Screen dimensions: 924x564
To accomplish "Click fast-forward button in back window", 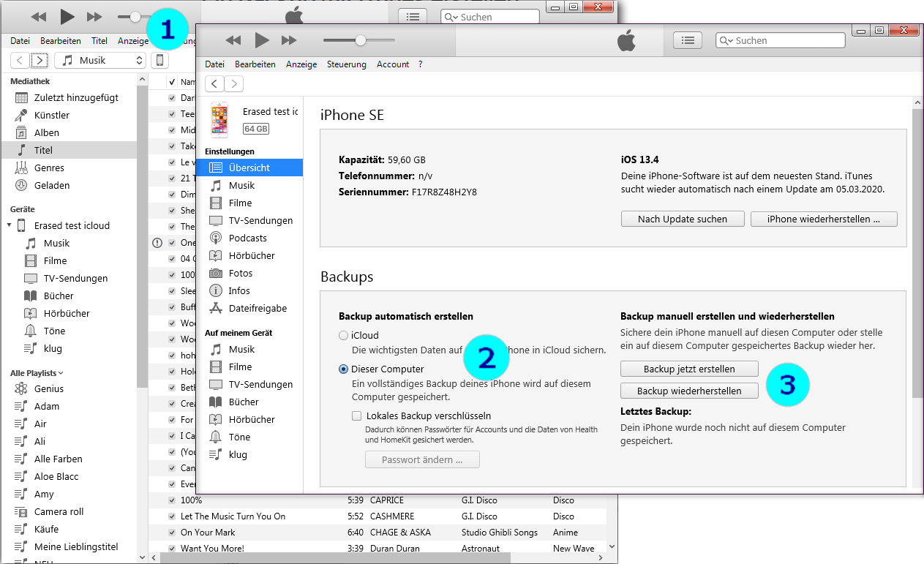I will (94, 16).
